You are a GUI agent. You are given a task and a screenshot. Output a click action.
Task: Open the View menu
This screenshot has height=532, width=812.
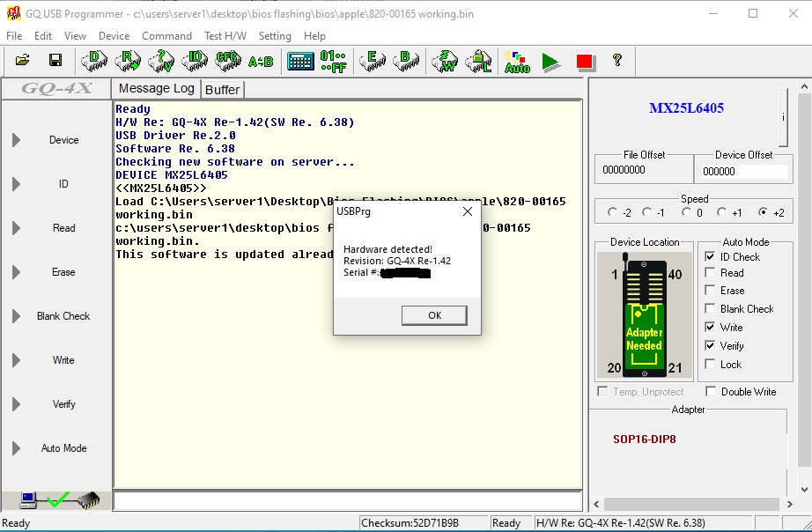(x=75, y=36)
